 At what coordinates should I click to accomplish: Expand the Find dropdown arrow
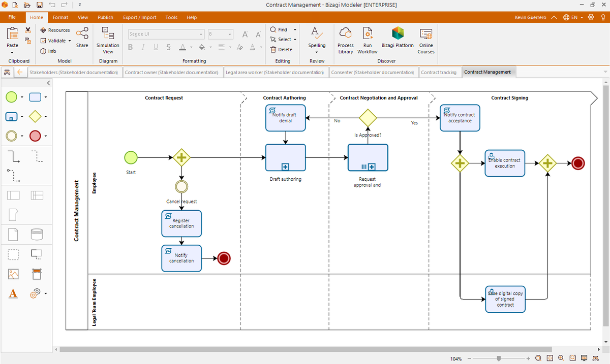295,30
